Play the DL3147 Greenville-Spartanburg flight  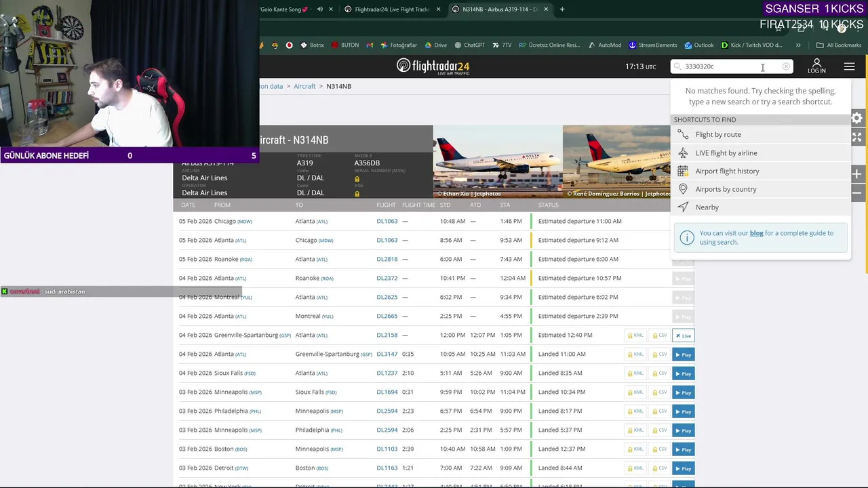[x=683, y=354]
